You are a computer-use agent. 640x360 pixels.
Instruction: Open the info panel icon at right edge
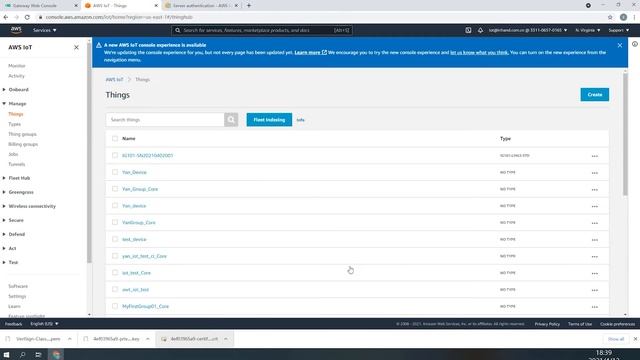635,44
